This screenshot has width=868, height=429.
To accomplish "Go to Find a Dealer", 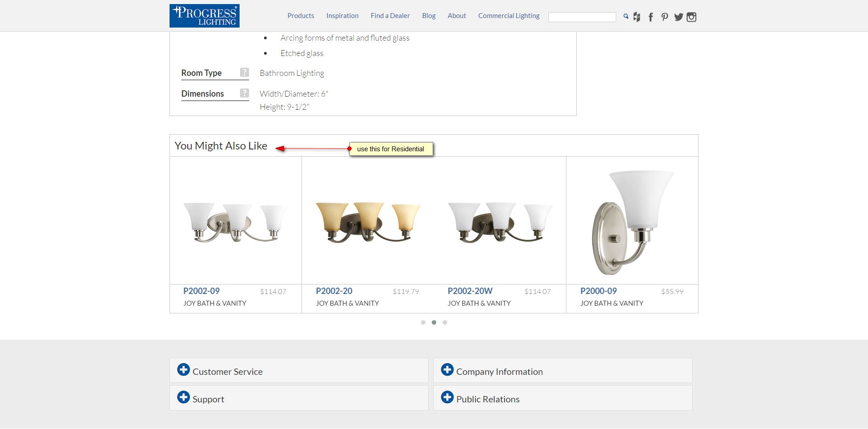I will pyautogui.click(x=390, y=16).
